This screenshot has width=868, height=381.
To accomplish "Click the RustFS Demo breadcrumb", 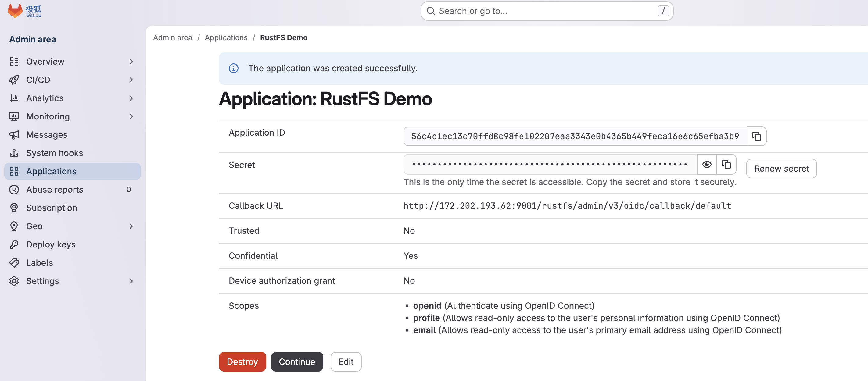I will coord(283,38).
